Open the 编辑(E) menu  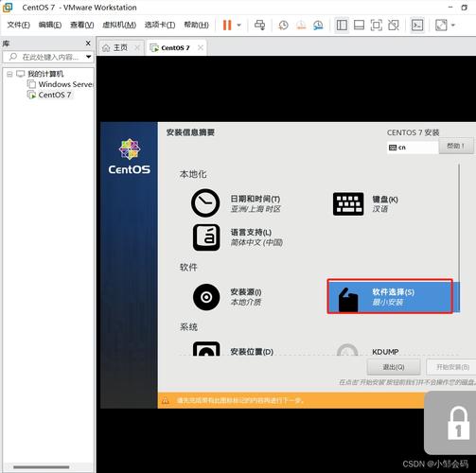tap(50, 25)
